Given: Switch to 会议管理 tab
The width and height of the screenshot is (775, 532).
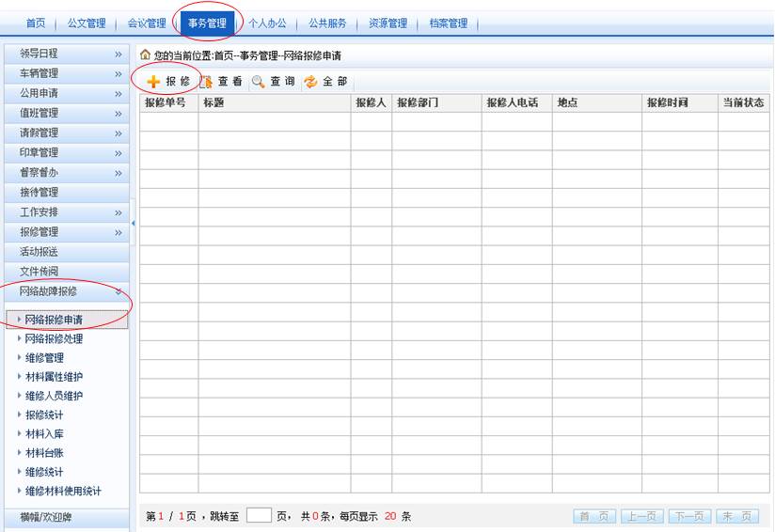Looking at the screenshot, I should 147,23.
